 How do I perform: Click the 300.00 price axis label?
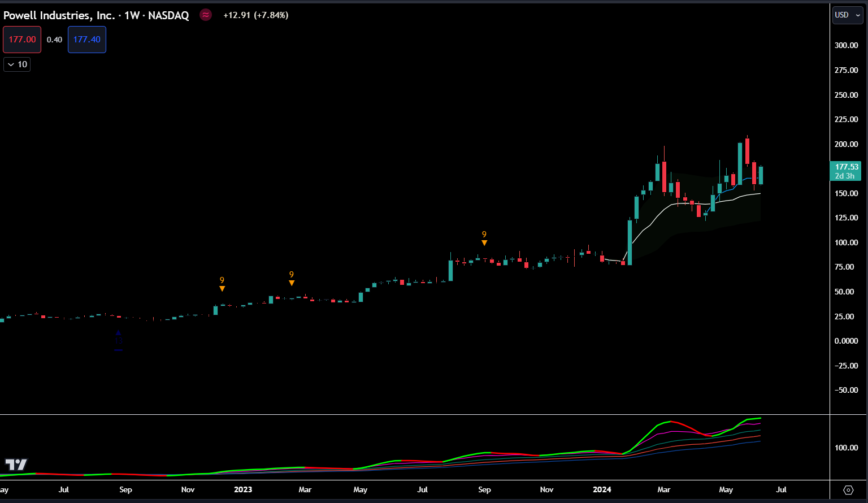pos(847,45)
